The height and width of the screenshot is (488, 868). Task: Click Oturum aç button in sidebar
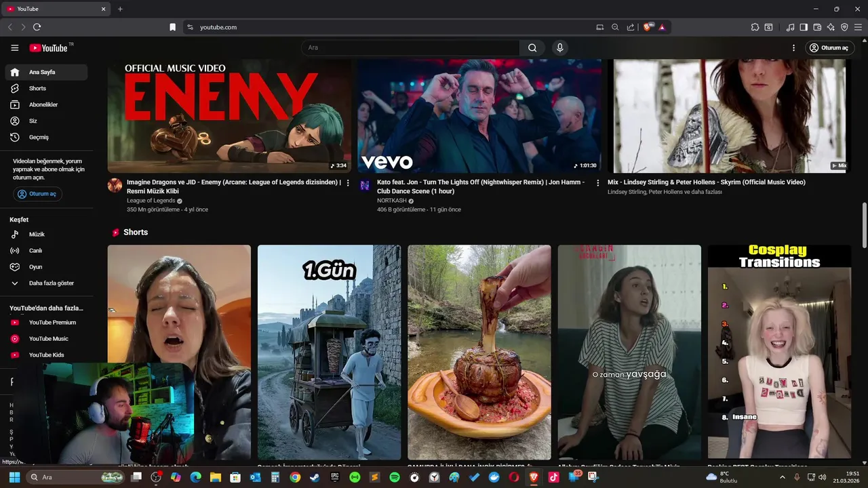(x=38, y=194)
